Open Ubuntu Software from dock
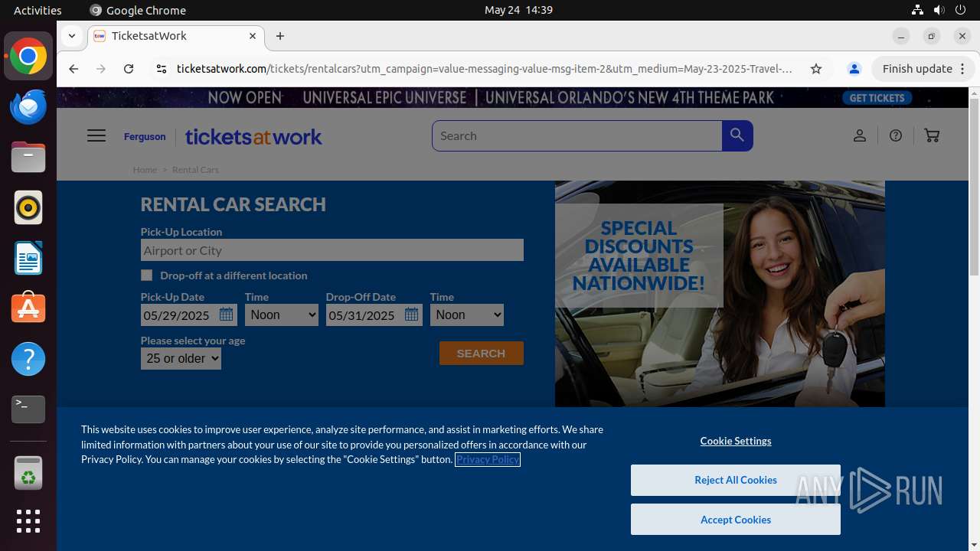 28,308
